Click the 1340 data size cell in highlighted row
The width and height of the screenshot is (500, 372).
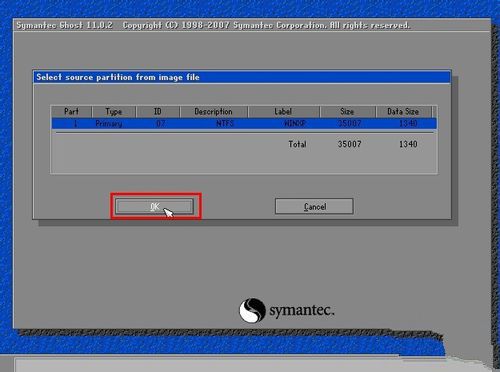[408, 124]
